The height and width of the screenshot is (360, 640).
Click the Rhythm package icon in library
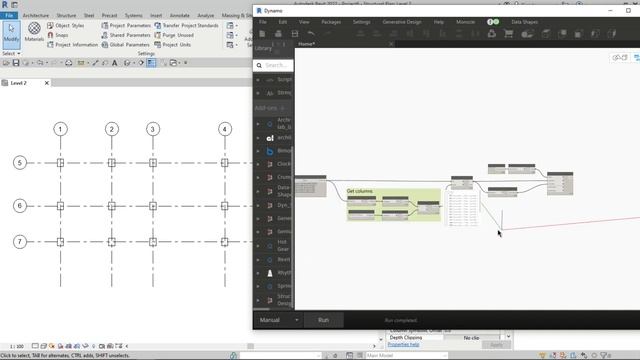point(270,273)
